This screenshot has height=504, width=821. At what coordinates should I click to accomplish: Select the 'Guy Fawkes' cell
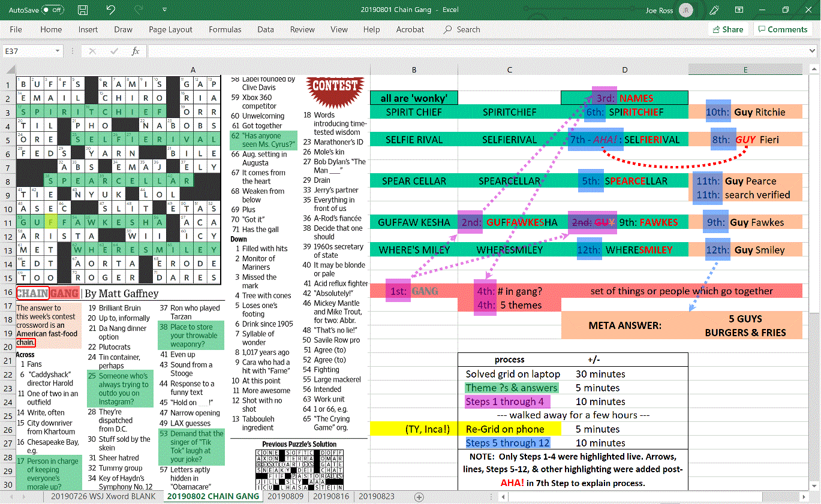click(745, 222)
